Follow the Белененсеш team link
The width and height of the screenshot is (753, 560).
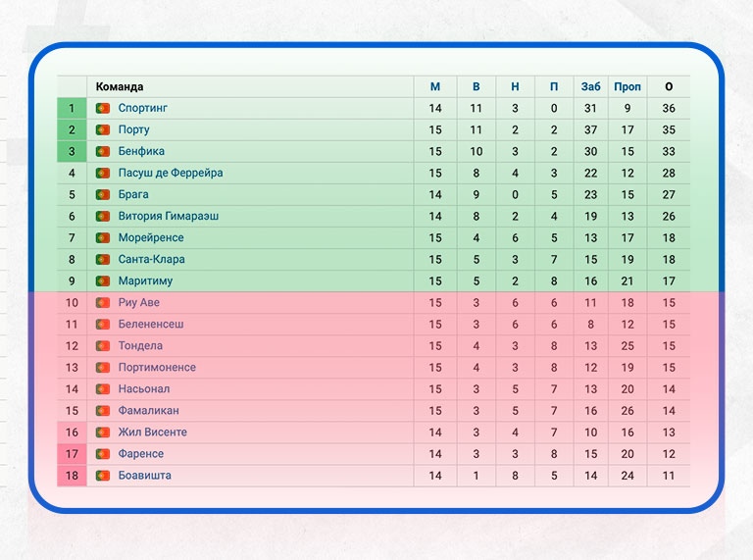pos(151,325)
